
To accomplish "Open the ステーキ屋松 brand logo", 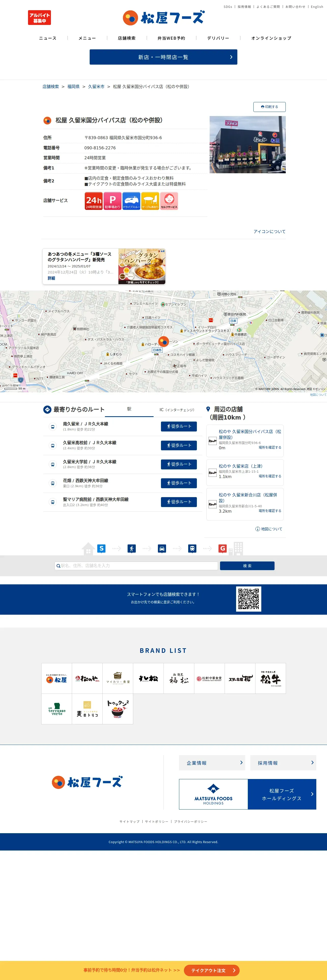I will [x=240, y=678].
